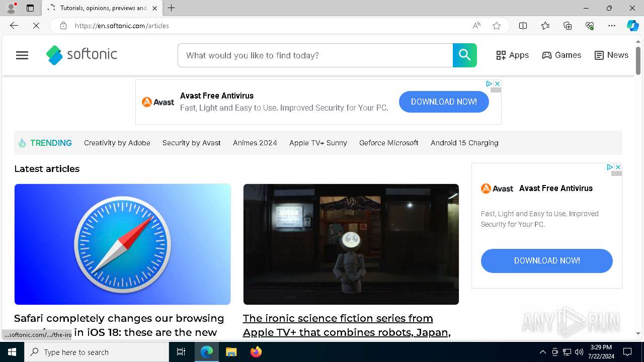Add this page to favorites star

tap(497, 26)
